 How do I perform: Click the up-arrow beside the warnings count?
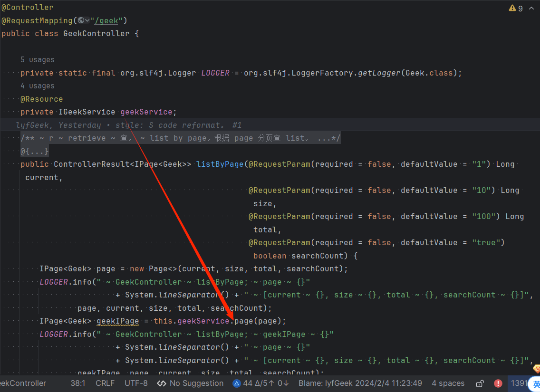coord(531,8)
